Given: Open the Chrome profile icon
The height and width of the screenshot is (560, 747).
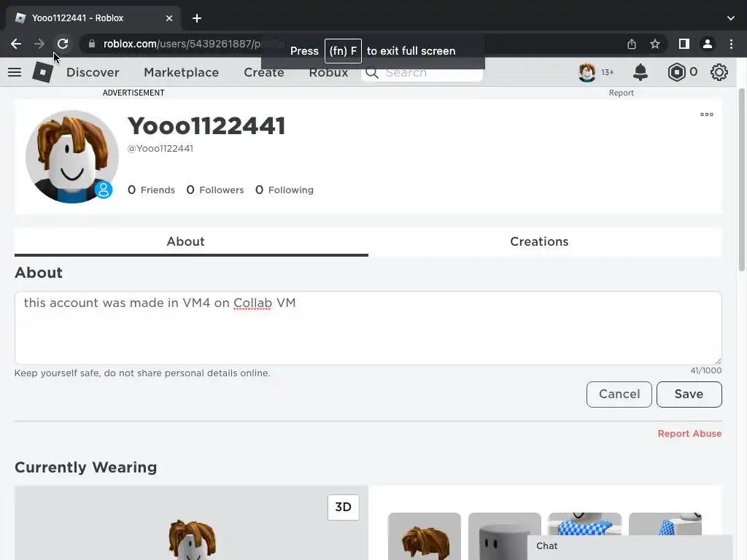Looking at the screenshot, I should point(708,44).
